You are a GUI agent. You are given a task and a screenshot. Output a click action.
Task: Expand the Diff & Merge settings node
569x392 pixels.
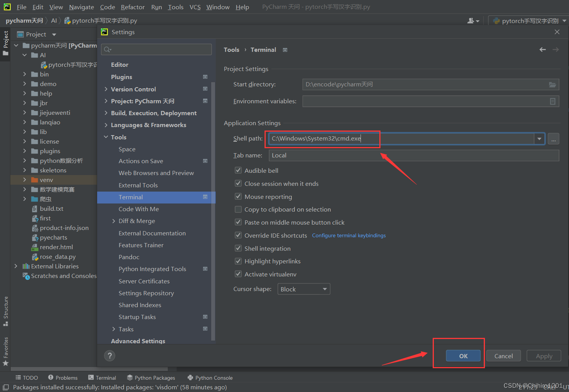[x=114, y=221]
